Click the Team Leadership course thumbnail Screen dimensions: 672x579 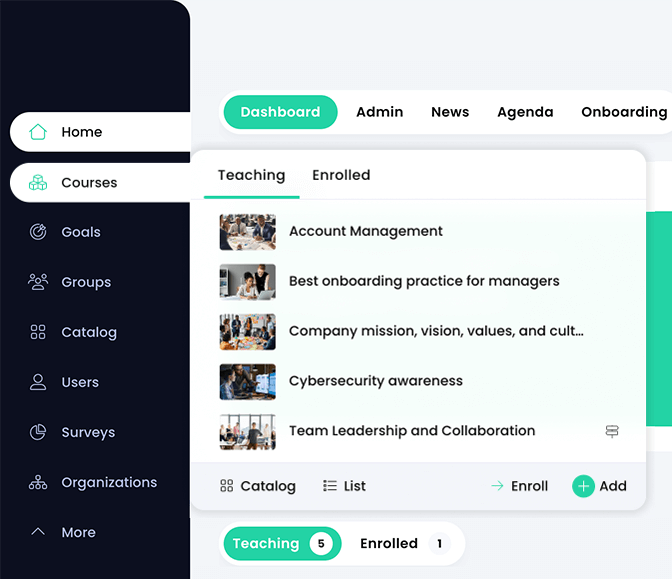pos(247,432)
